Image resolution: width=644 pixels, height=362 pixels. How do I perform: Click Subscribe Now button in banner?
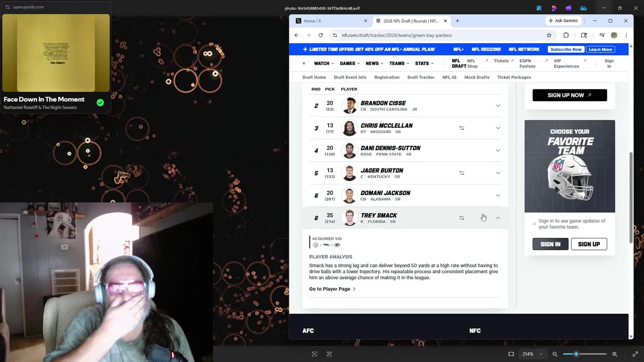[x=566, y=49]
